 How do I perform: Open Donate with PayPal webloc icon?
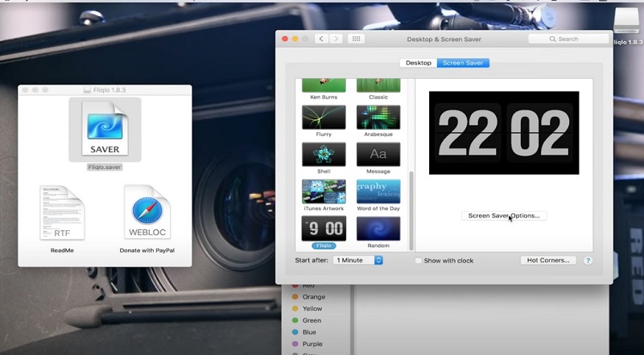tap(146, 213)
